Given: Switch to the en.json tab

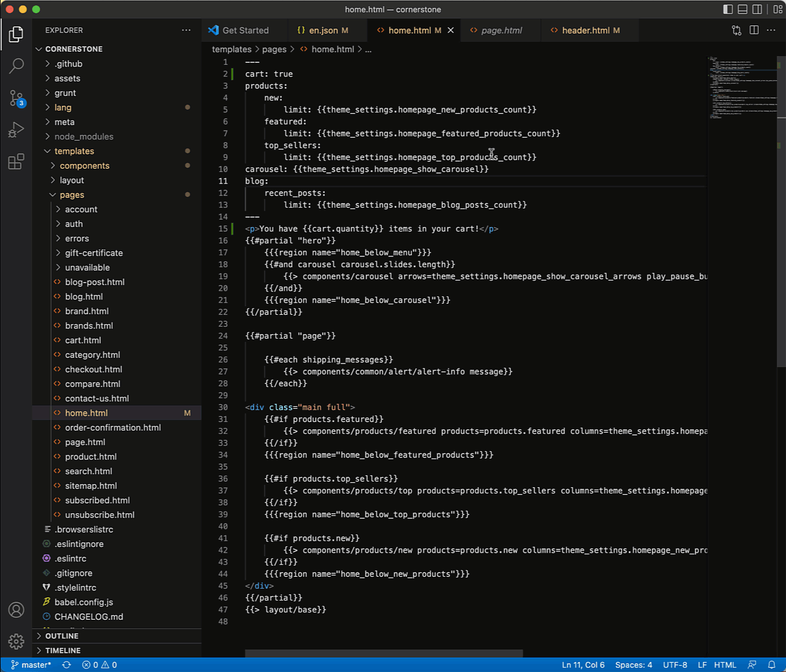Looking at the screenshot, I should tap(323, 30).
